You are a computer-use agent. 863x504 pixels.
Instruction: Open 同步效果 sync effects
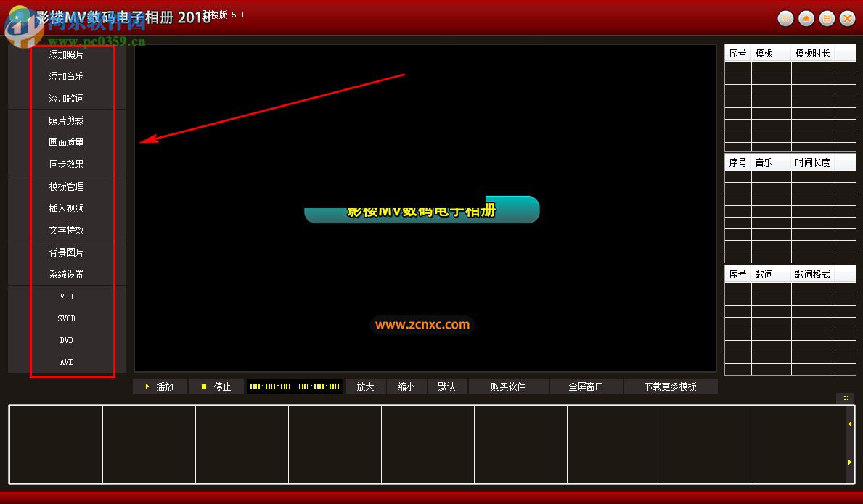click(x=66, y=165)
